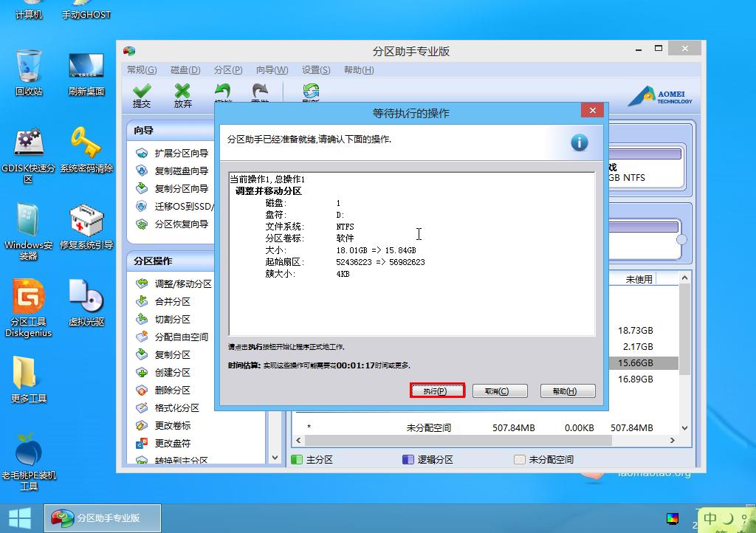This screenshot has height=533, width=756.
Task: Open Diskgenius desktop shortcut
Action: coord(29,309)
